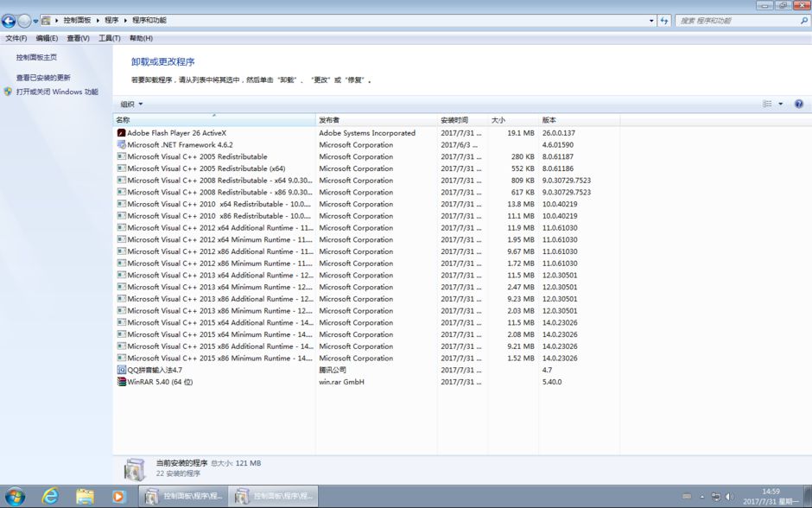
Task: Sort by 大小 column header
Action: click(x=512, y=120)
